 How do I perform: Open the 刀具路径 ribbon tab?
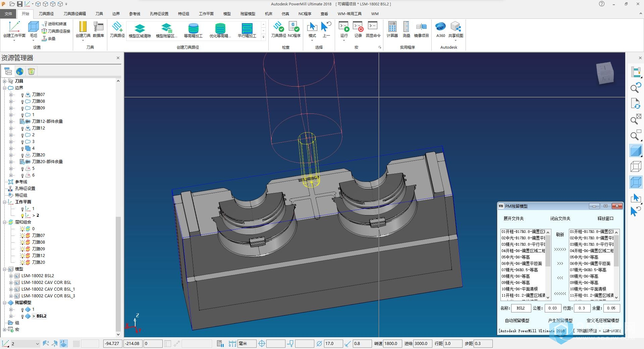coord(46,14)
